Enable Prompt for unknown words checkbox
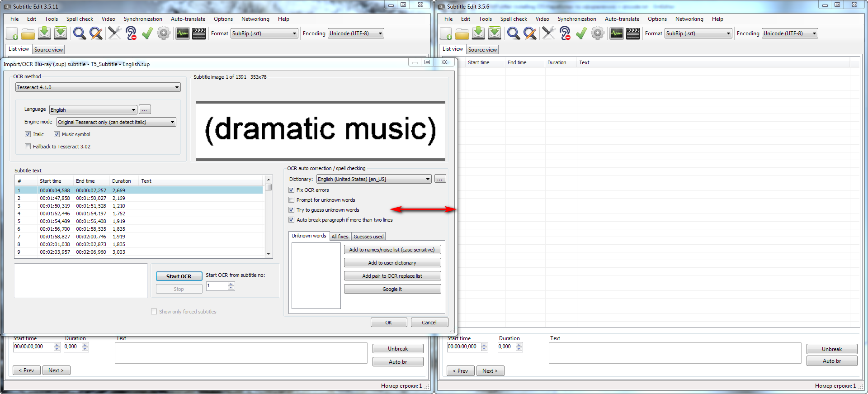 pyautogui.click(x=292, y=200)
